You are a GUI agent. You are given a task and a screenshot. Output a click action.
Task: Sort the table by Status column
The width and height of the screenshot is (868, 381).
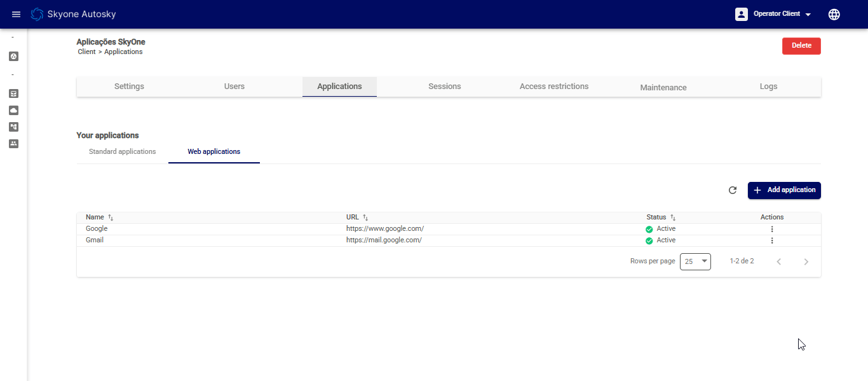tap(673, 218)
